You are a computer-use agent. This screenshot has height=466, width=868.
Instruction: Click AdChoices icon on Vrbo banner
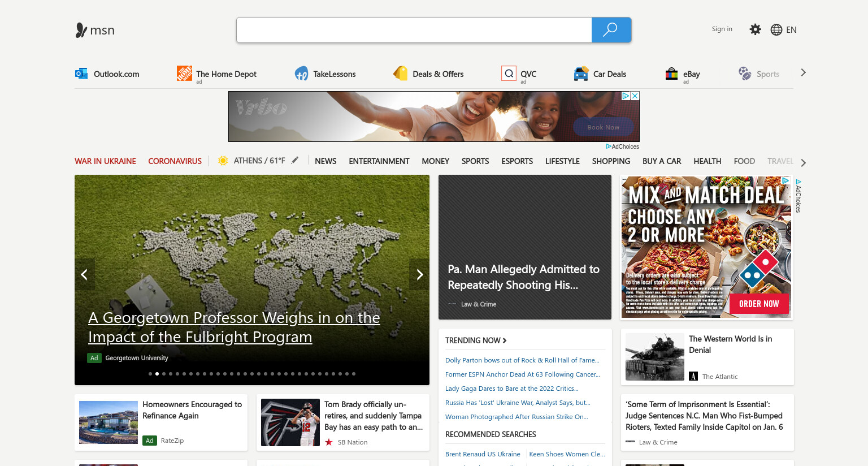pos(626,96)
